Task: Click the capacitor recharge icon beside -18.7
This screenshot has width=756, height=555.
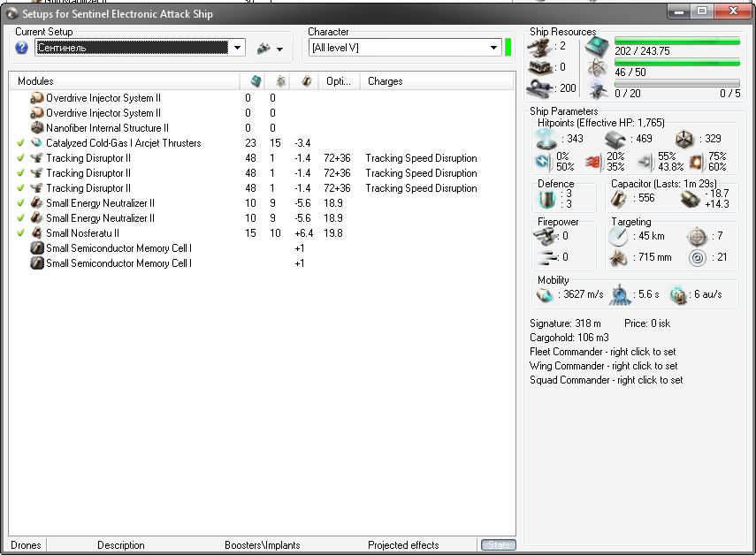Action: coord(690,199)
